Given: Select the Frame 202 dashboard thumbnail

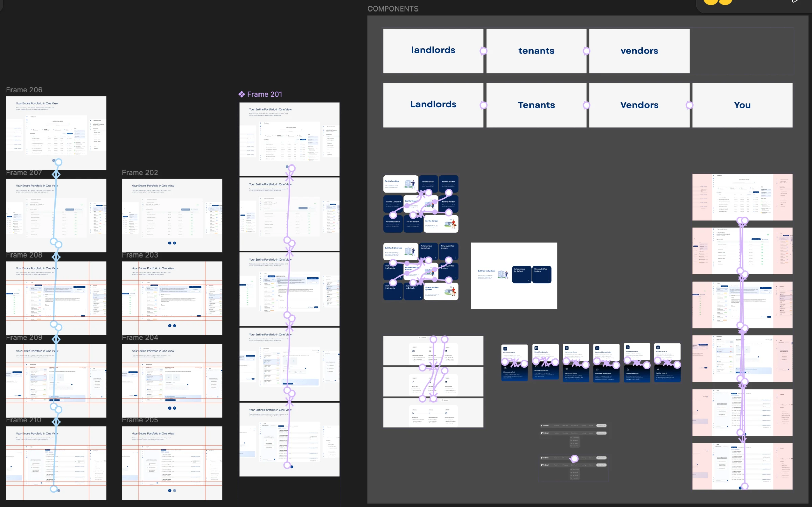Looking at the screenshot, I should [x=172, y=216].
